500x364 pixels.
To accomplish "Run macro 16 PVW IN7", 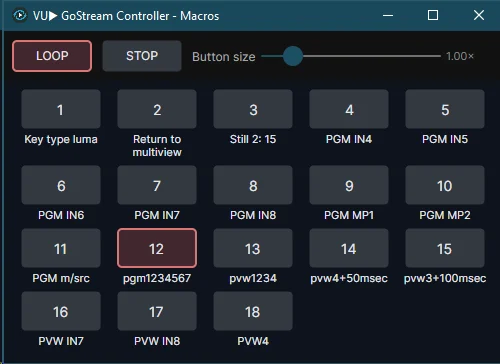I will pyautogui.click(x=61, y=311).
